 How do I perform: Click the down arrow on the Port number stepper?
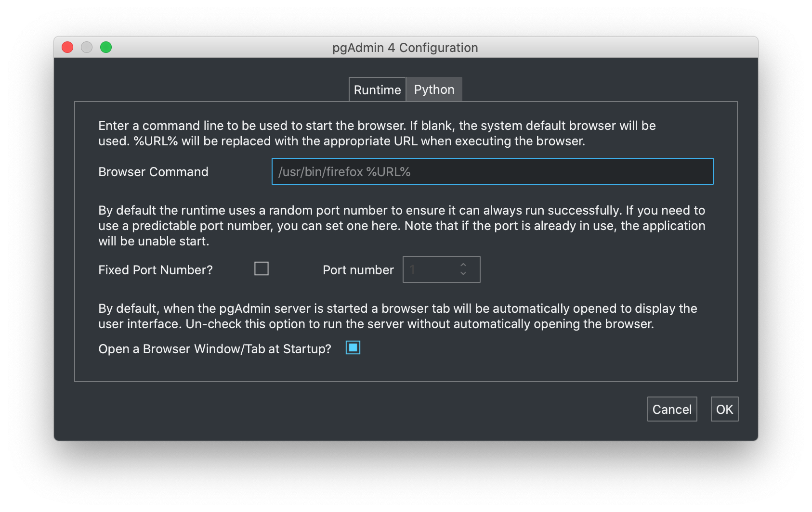462,274
